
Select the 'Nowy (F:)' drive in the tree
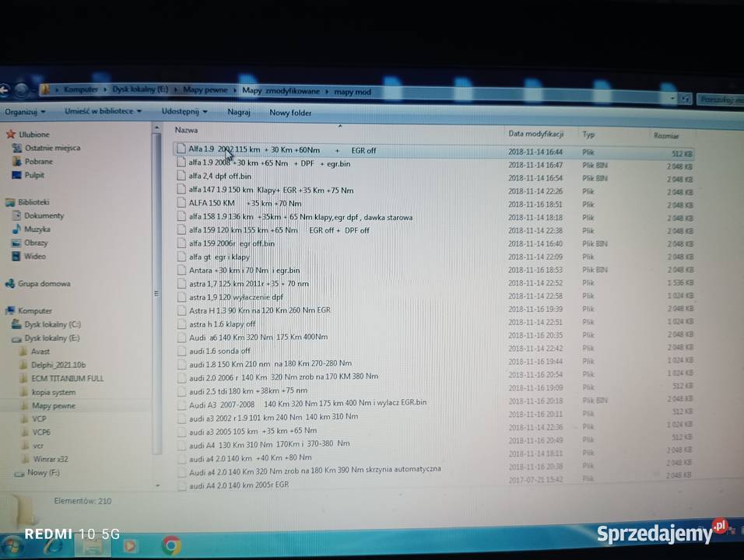click(44, 473)
